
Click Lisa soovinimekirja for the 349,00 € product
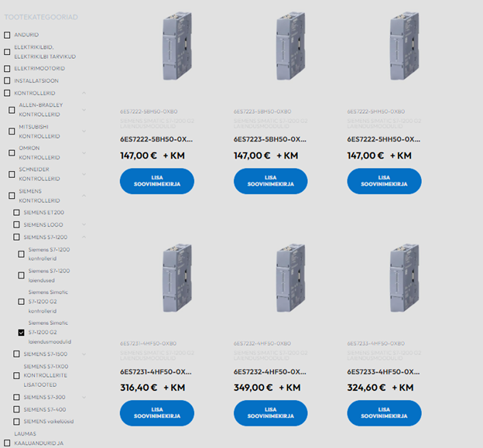point(271,413)
